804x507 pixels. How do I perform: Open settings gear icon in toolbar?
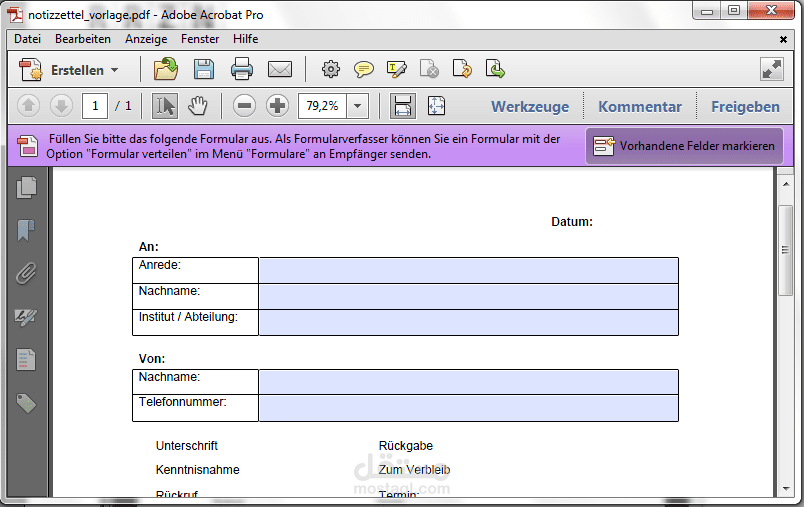point(331,69)
